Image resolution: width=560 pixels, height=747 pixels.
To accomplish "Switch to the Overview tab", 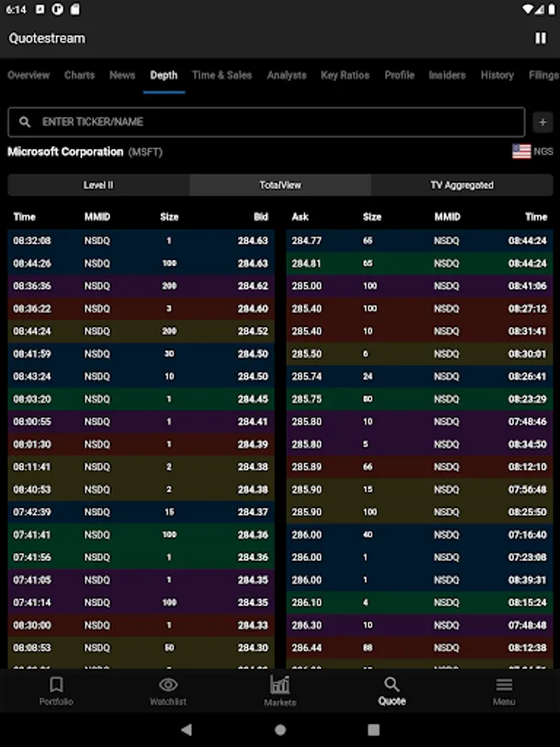I will click(x=28, y=76).
